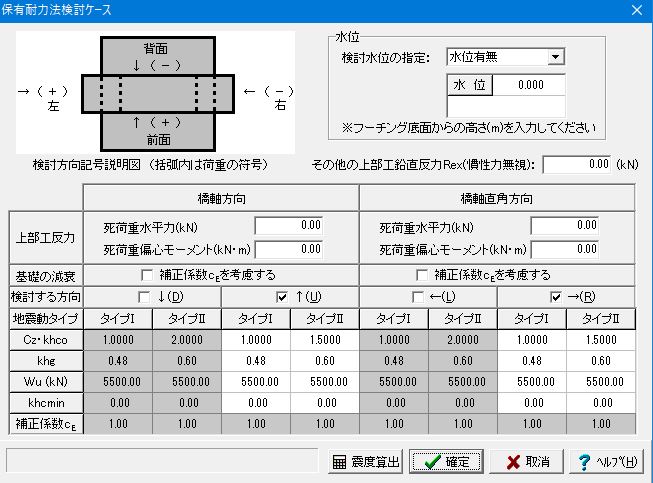Click the 水位 label button
This screenshot has width=653, height=483.
(470, 85)
